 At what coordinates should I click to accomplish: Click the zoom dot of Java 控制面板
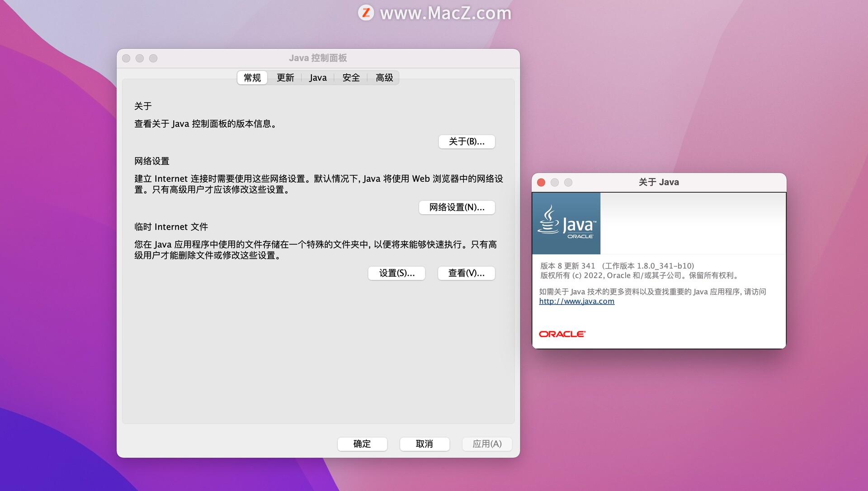pos(153,58)
